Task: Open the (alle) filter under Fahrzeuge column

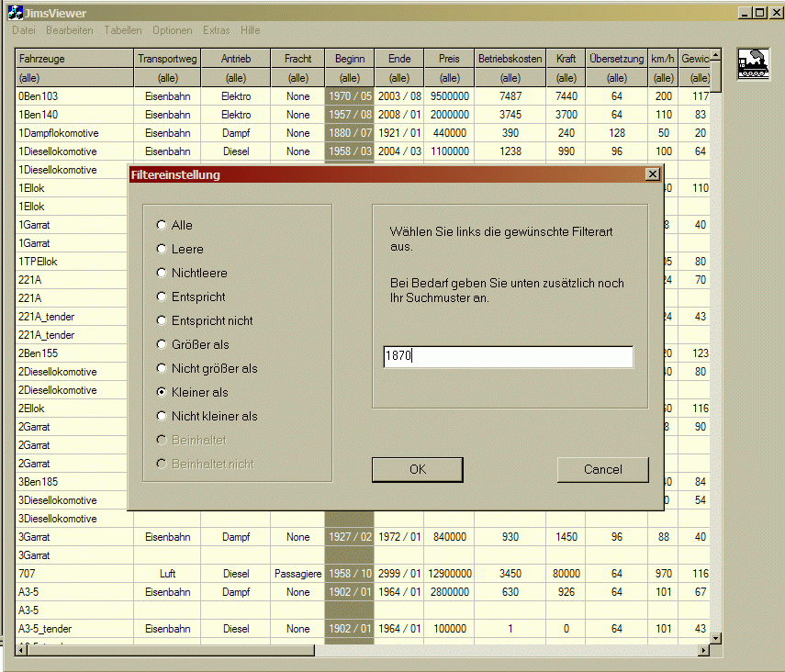Action: tap(74, 78)
